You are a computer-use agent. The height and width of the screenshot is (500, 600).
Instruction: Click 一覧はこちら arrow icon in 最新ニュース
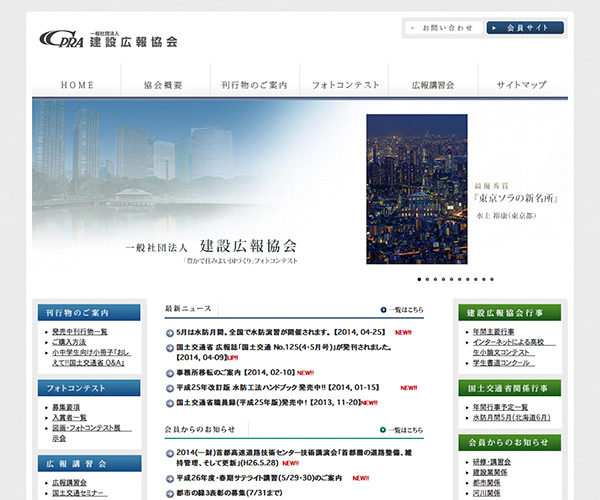(384, 310)
